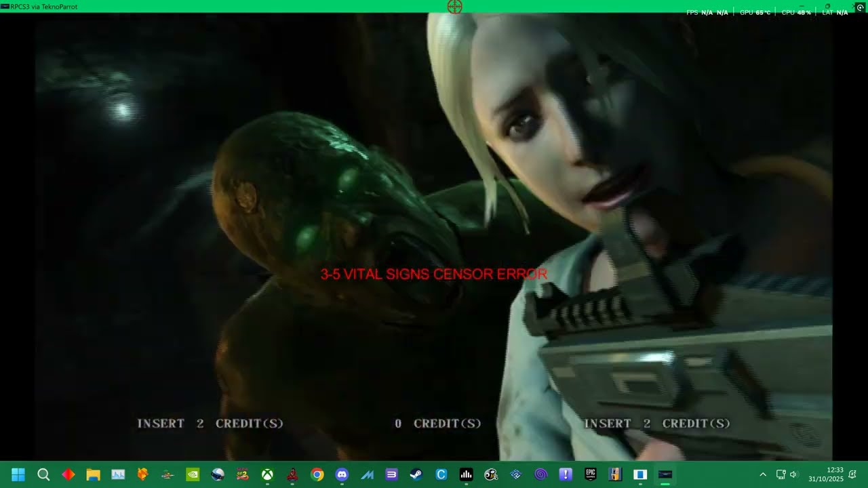Open the purple spiral icon app
Image resolution: width=868 pixels, height=488 pixels.
click(540, 474)
